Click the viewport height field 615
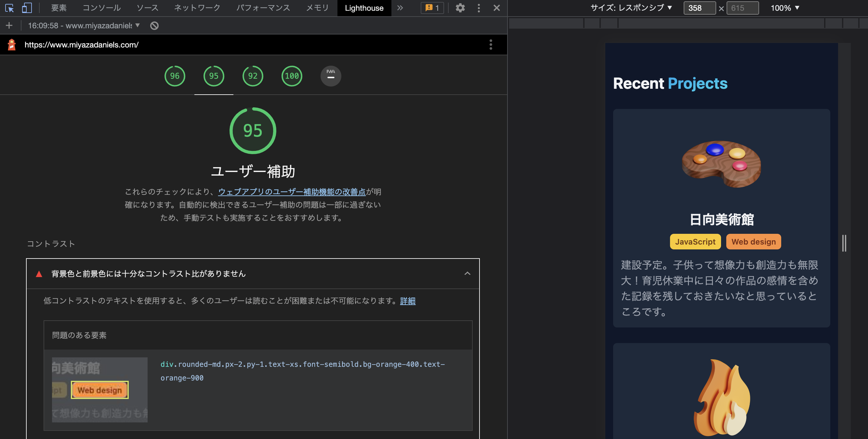The image size is (868, 439). pos(743,8)
